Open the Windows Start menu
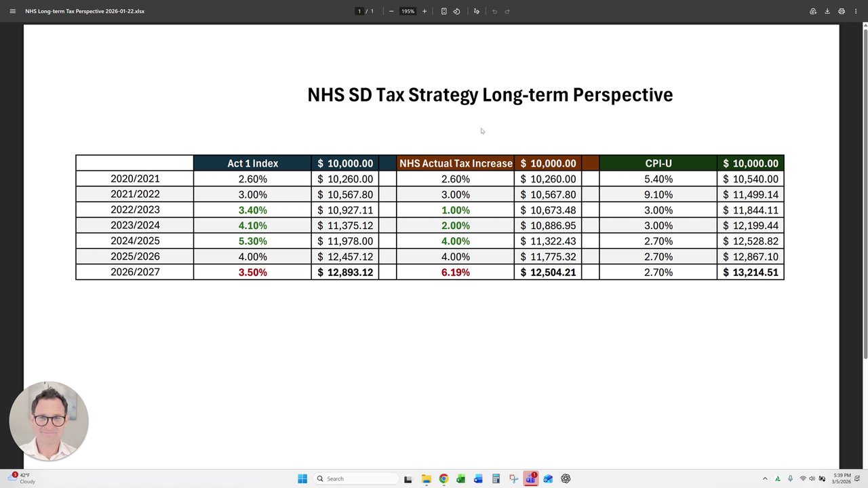 point(302,479)
